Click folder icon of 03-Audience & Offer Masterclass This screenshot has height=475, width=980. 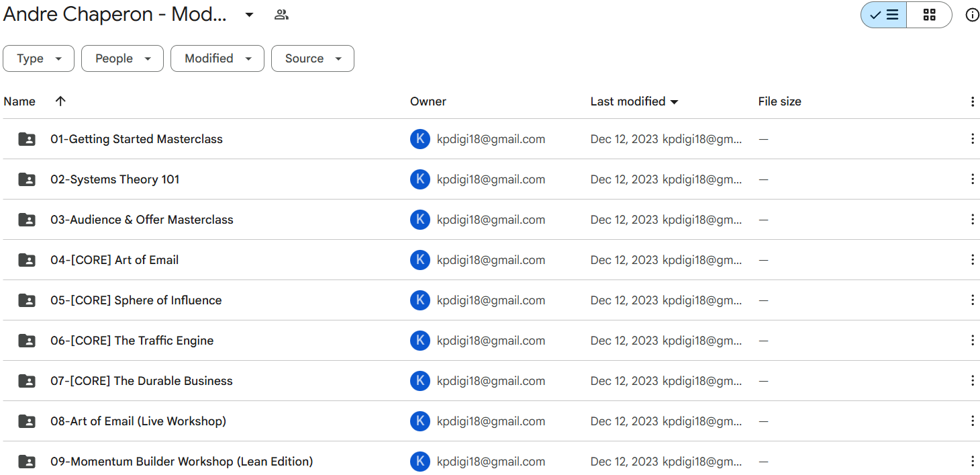27,220
